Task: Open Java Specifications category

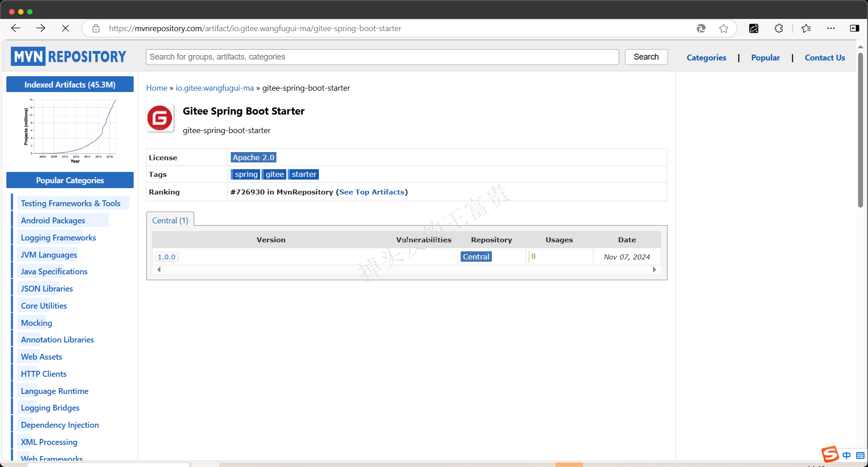Action: [x=54, y=272]
